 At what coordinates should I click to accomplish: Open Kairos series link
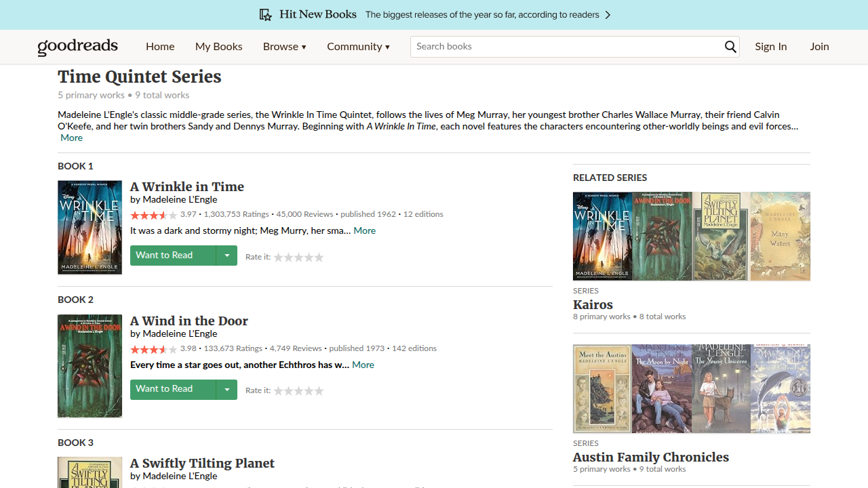coord(593,304)
